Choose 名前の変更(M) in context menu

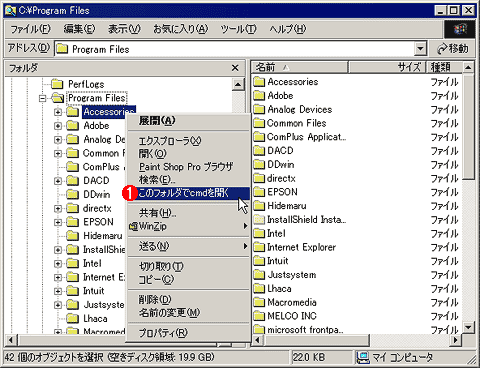189,313
